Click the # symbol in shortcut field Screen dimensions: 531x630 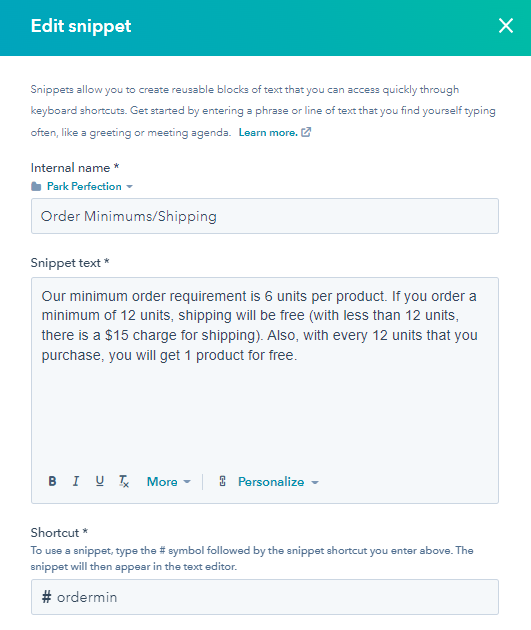(x=47, y=597)
